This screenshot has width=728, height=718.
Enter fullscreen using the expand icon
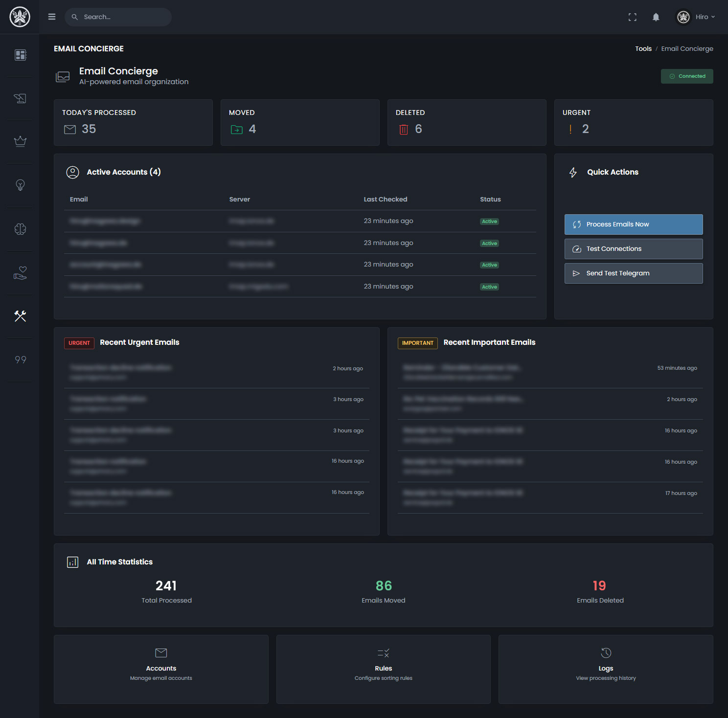point(632,17)
